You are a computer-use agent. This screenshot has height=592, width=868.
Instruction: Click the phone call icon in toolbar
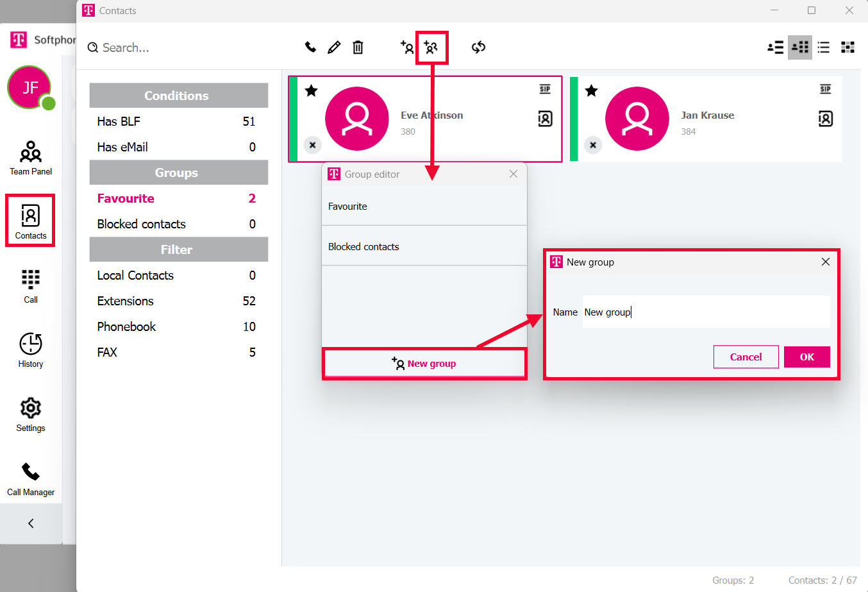[x=310, y=47]
